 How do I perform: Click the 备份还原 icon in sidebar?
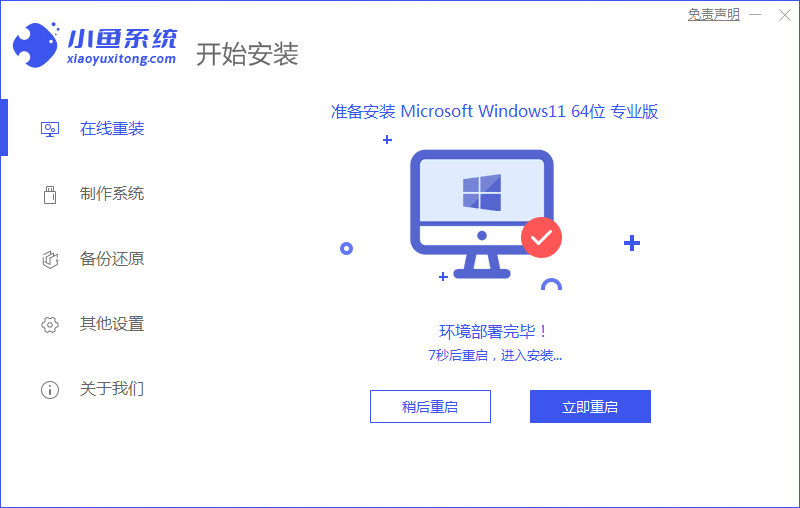click(x=49, y=259)
